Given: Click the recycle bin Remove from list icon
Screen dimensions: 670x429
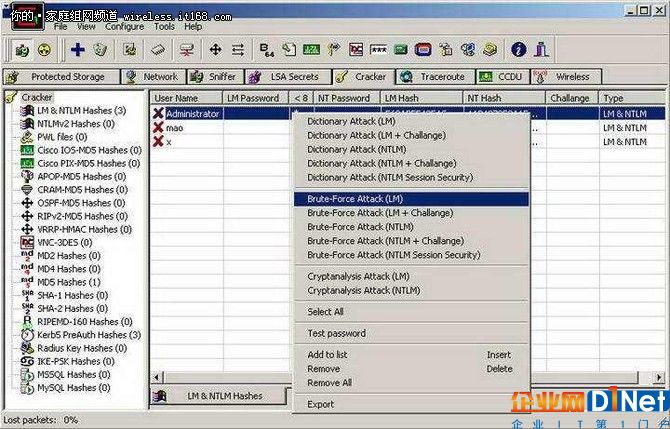Looking at the screenshot, I should coord(100,50).
